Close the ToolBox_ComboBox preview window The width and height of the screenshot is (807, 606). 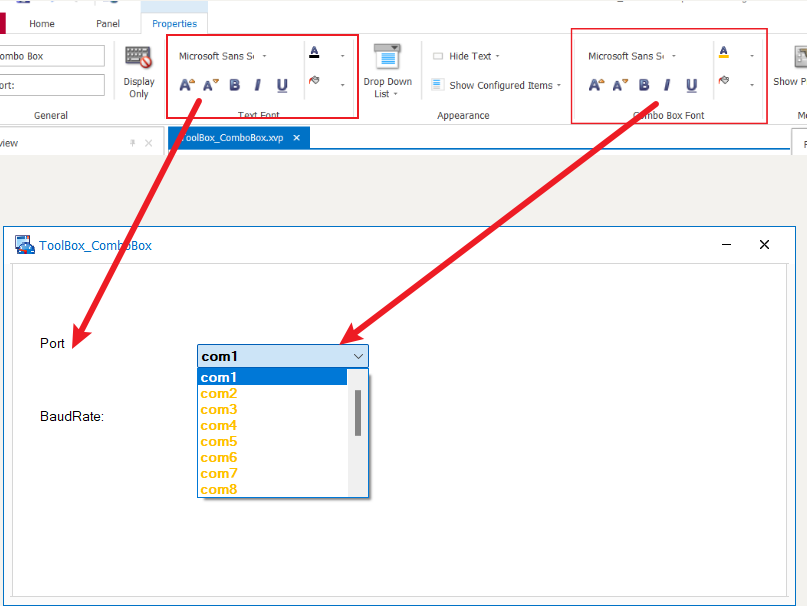point(764,245)
